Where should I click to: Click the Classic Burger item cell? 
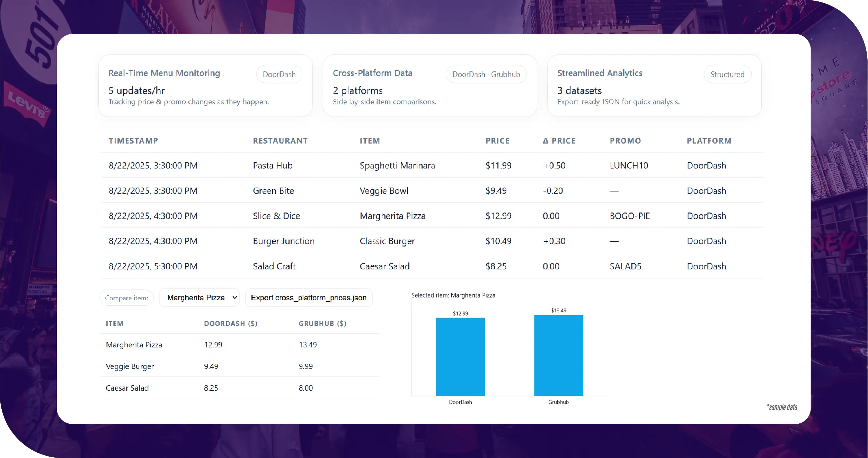[x=387, y=241]
